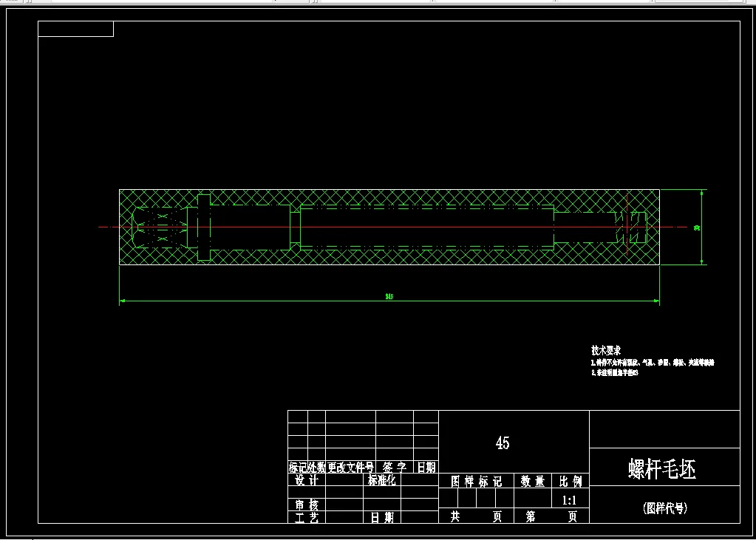
Task: Select the overall length dimension value below part
Action: [389, 296]
